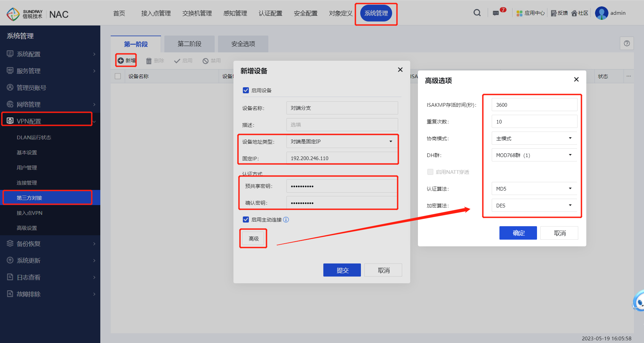
Task: Click the 服务管理 sidebar icon
Action: pyautogui.click(x=10, y=70)
